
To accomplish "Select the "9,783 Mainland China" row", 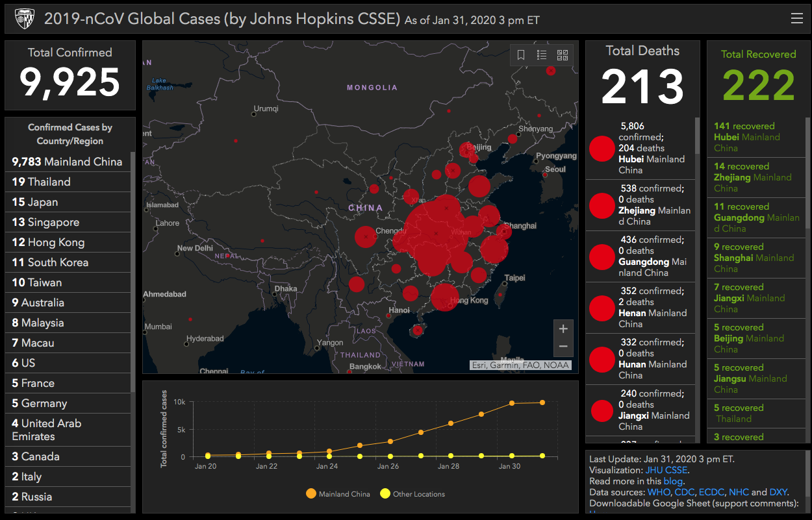I will 68,162.
